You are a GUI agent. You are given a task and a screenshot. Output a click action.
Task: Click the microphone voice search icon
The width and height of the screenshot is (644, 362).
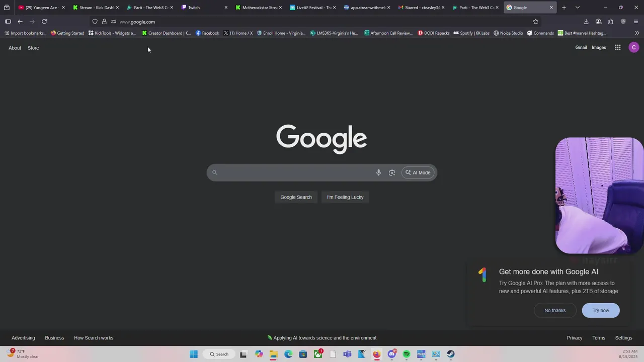(378, 172)
